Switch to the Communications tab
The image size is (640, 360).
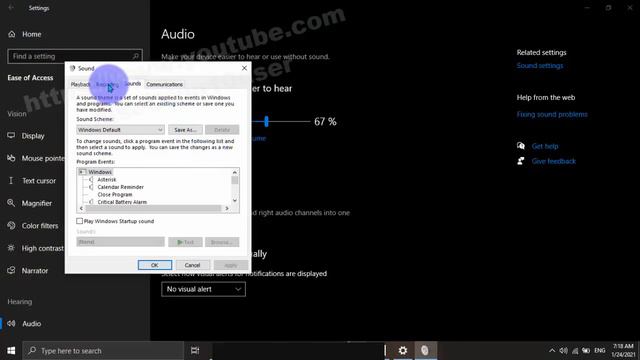(x=164, y=84)
